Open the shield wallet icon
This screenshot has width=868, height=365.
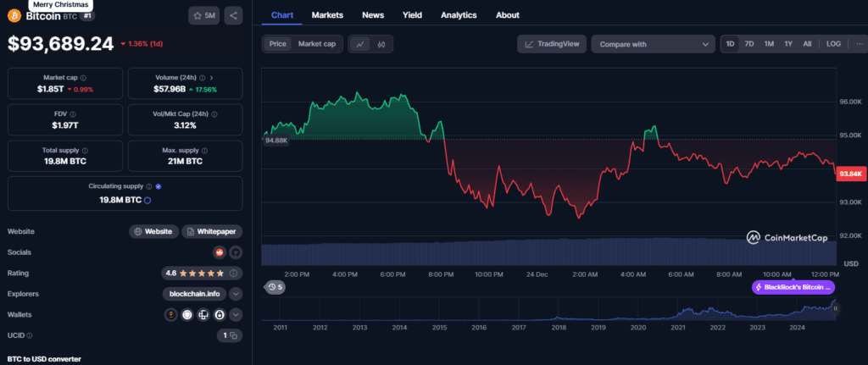tap(187, 315)
